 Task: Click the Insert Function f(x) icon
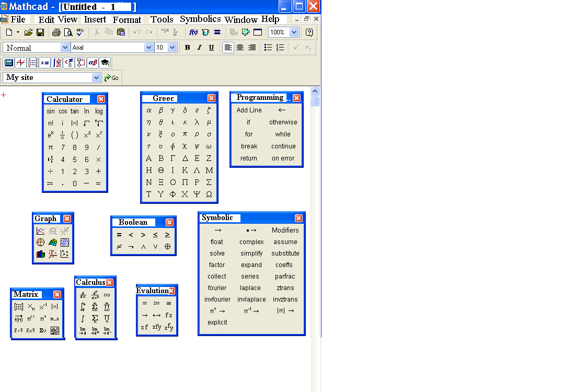(x=193, y=32)
